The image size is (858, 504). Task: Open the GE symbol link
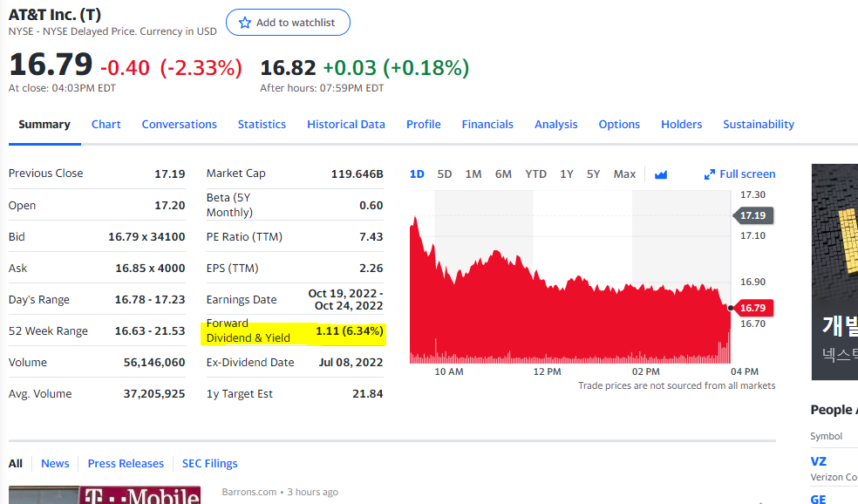pyautogui.click(x=818, y=499)
